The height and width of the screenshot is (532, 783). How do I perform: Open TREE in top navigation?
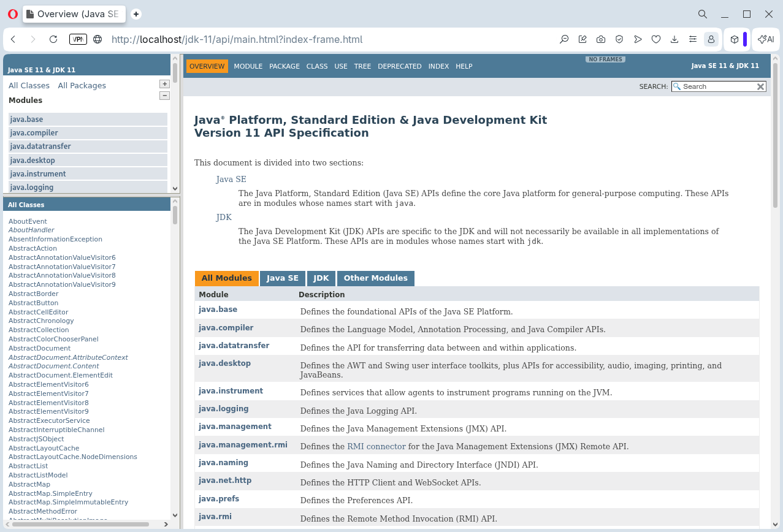click(362, 66)
